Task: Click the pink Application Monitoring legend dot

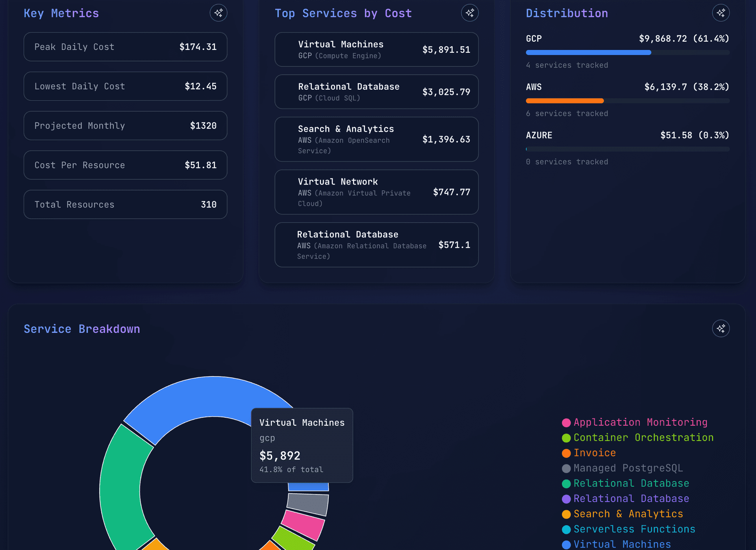Action: (566, 422)
